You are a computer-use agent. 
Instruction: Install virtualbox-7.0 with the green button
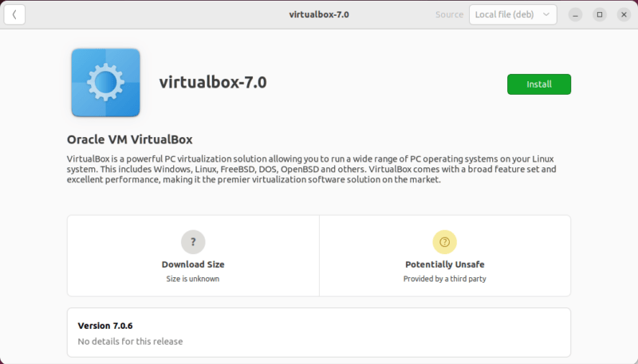pyautogui.click(x=539, y=84)
